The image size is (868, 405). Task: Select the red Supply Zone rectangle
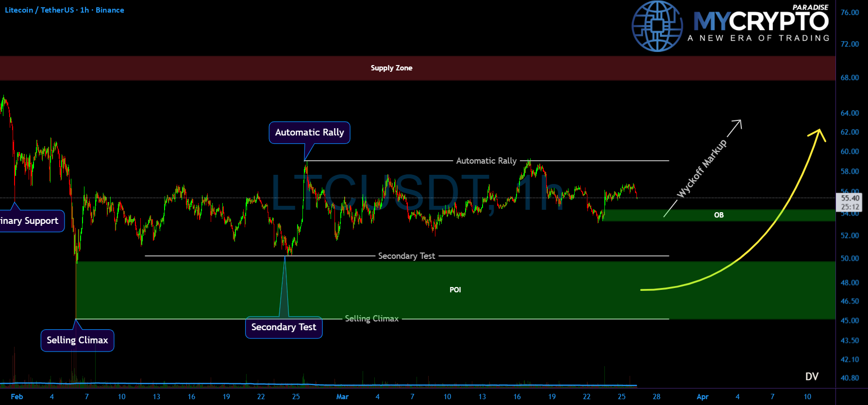417,68
